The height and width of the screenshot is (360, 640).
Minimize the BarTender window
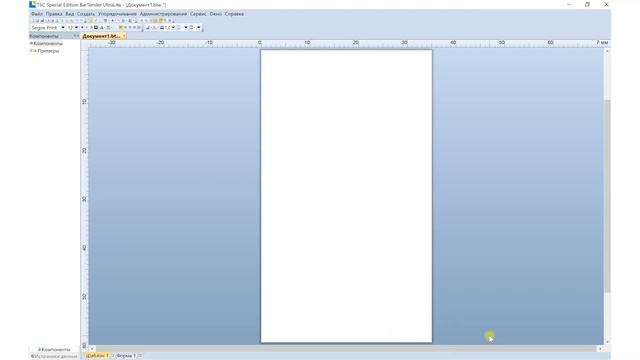tap(569, 4)
